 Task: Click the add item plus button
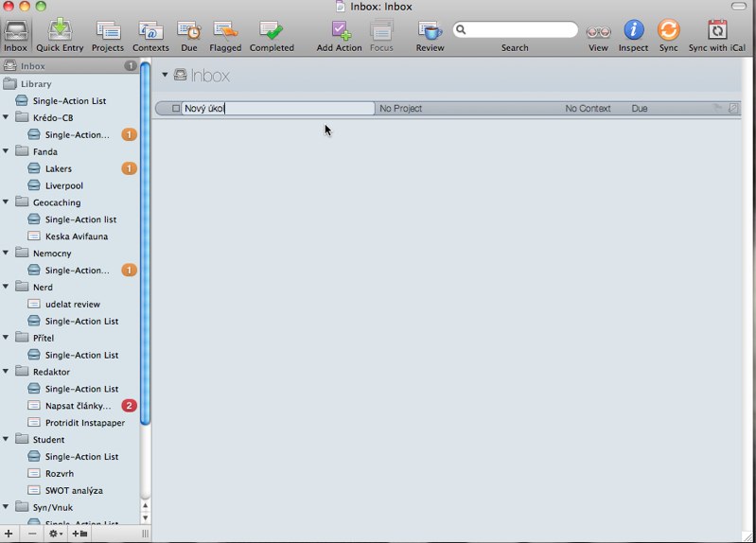pos(9,534)
